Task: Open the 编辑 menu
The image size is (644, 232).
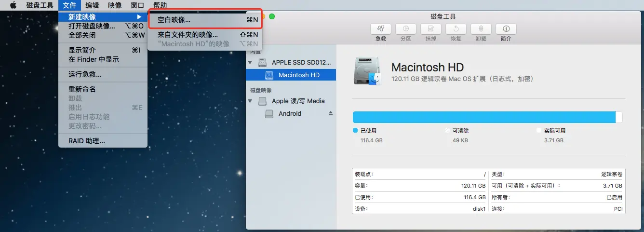Action: [x=92, y=5]
